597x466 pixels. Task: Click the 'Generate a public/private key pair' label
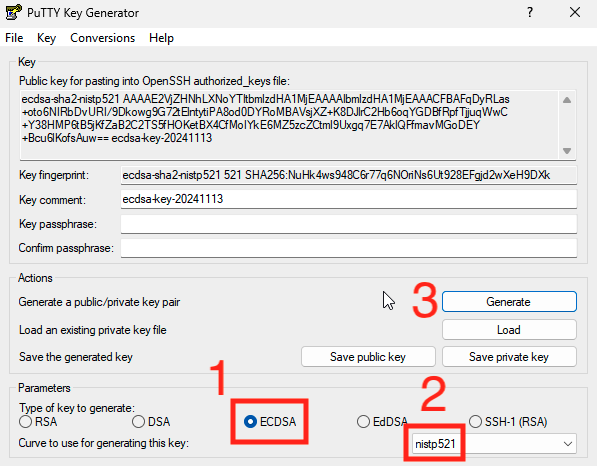point(99,302)
